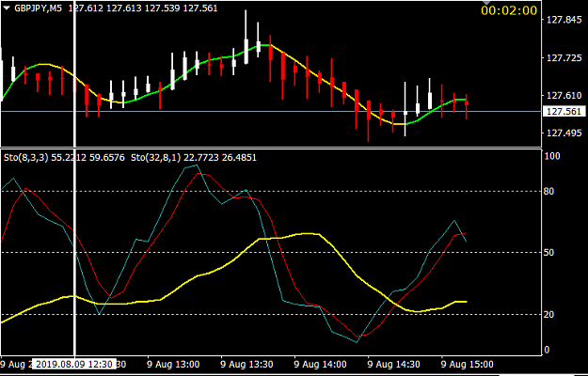This screenshot has height=376, width=588.
Task: Click the 9 Aug 15:00 time label
Action: 467,364
